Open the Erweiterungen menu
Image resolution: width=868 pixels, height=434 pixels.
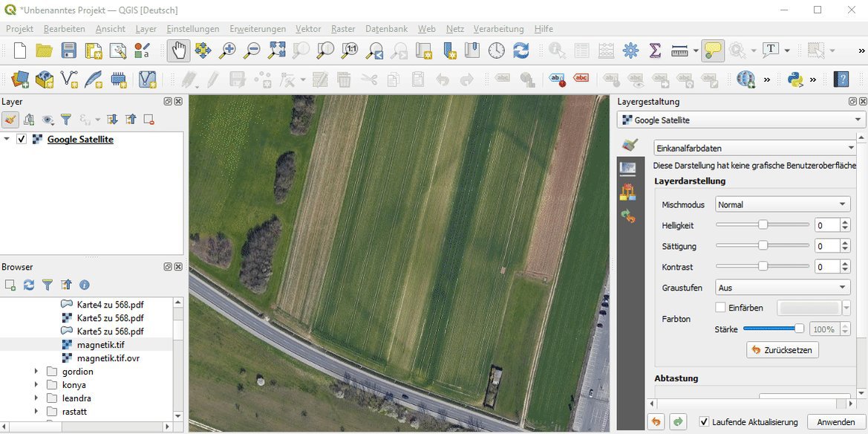[x=258, y=29]
